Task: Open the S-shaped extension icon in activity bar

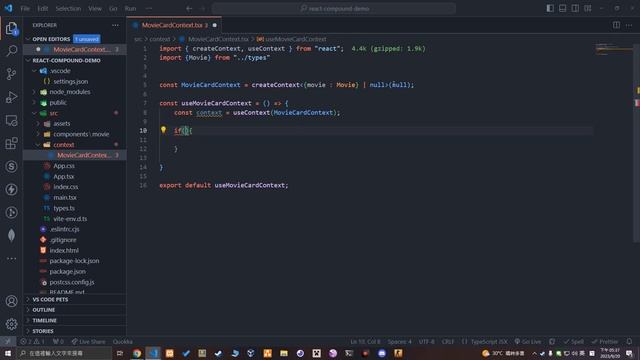Action: click(x=11, y=167)
